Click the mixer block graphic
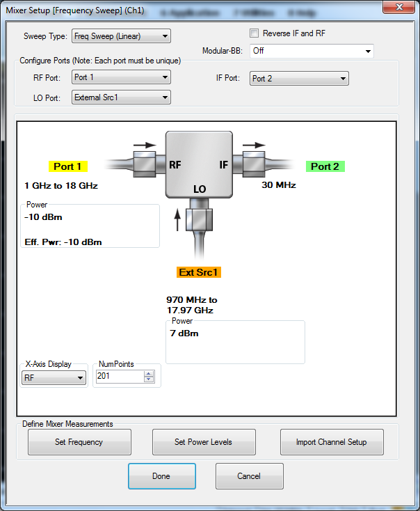The height and width of the screenshot is (511, 420). pyautogui.click(x=199, y=164)
